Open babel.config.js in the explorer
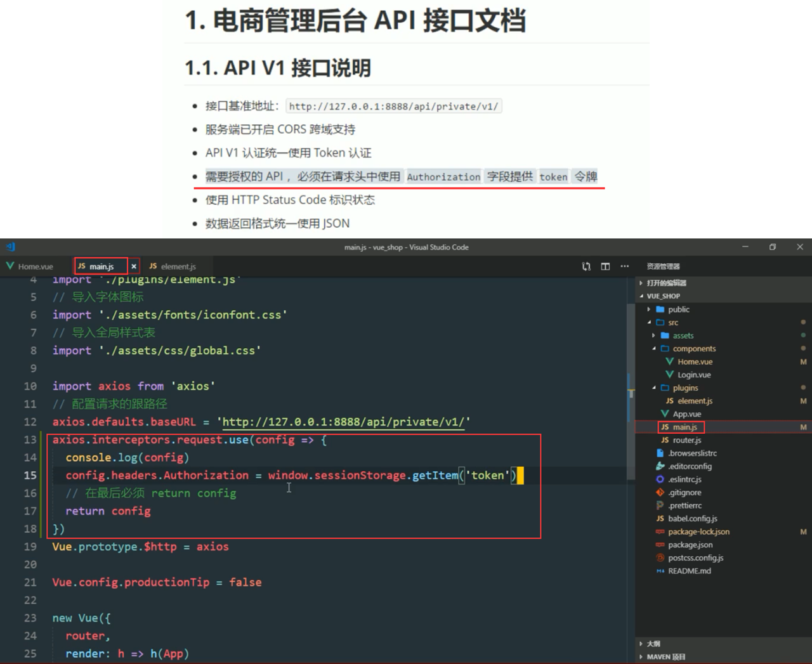The width and height of the screenshot is (812, 664). [x=693, y=519]
